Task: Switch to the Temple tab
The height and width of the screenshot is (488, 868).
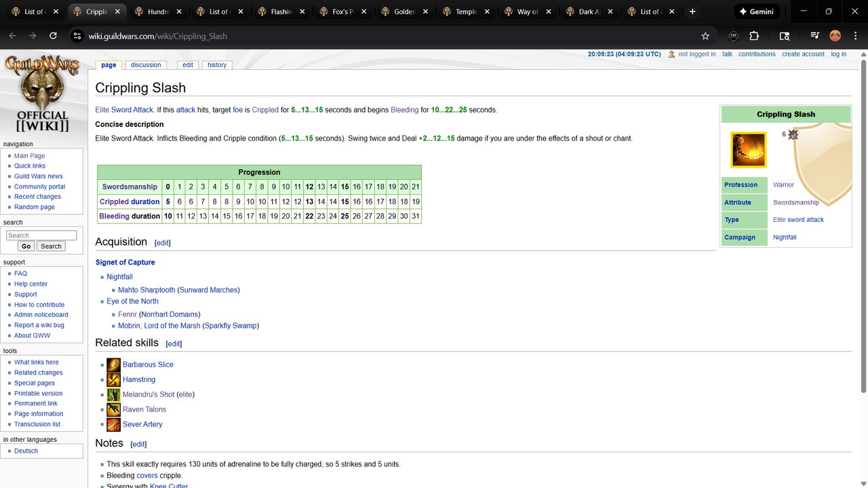Action: (x=467, y=12)
